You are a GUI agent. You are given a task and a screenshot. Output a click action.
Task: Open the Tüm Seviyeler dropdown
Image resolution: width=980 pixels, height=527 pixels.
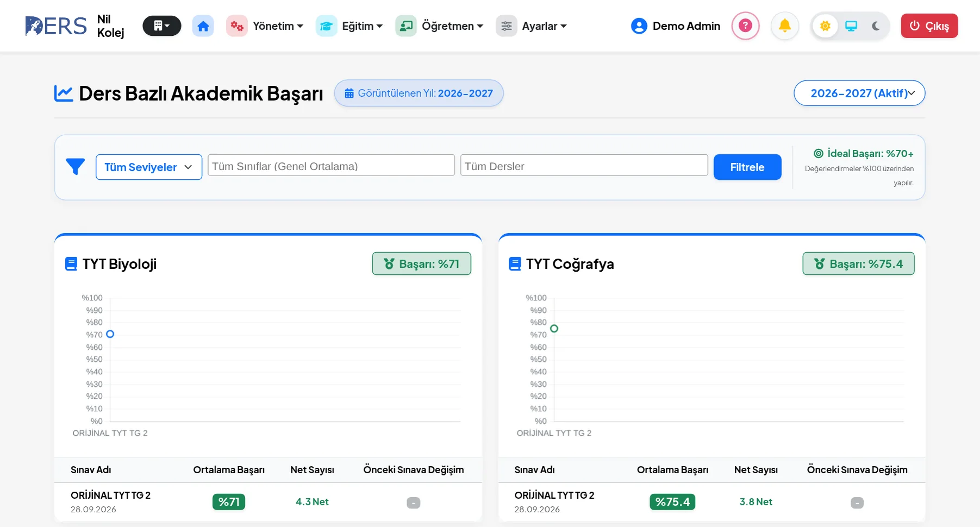pyautogui.click(x=149, y=167)
